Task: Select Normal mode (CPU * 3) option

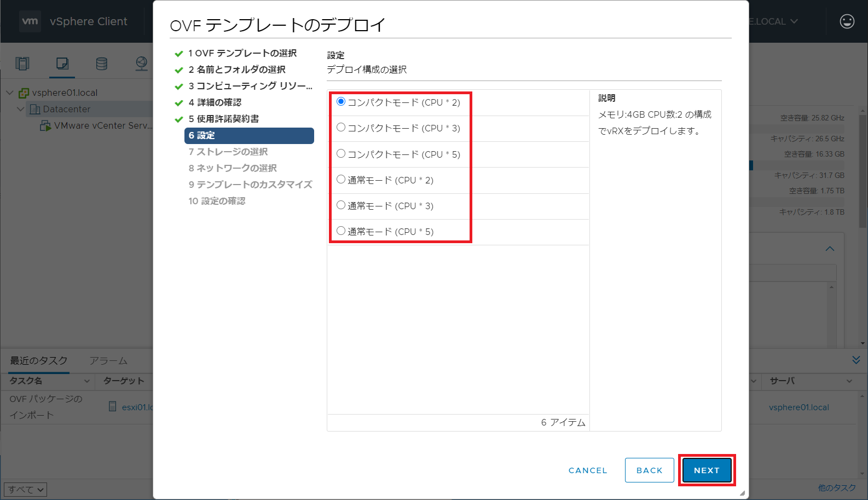Action: 341,205
